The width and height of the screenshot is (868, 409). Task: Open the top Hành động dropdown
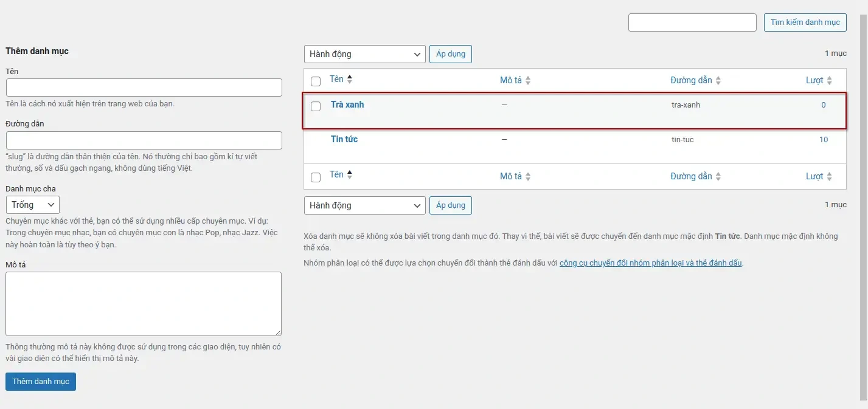364,54
